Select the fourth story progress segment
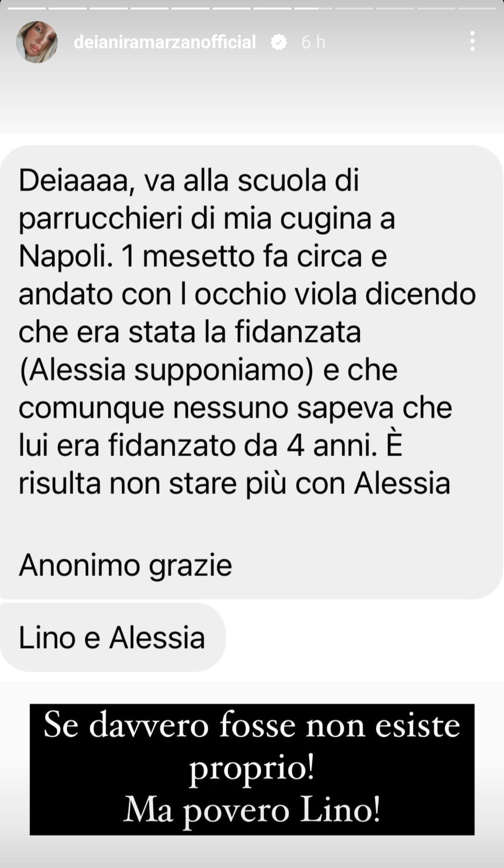504x868 pixels. 150,8
